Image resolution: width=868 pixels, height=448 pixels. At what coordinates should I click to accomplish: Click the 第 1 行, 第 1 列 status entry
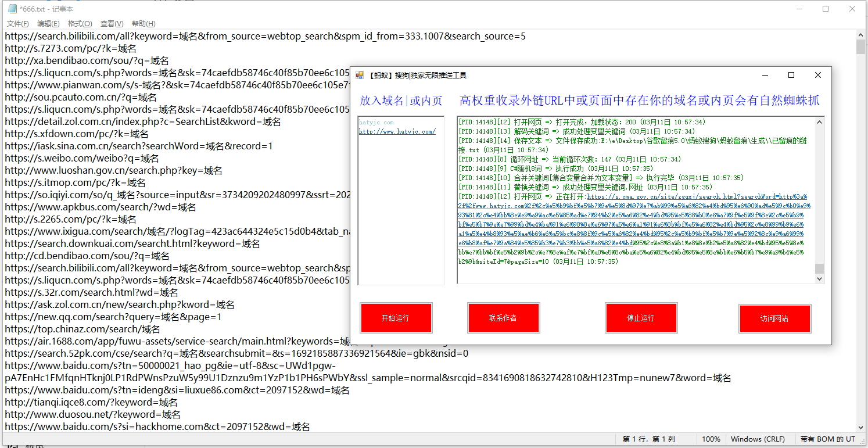tap(649, 439)
